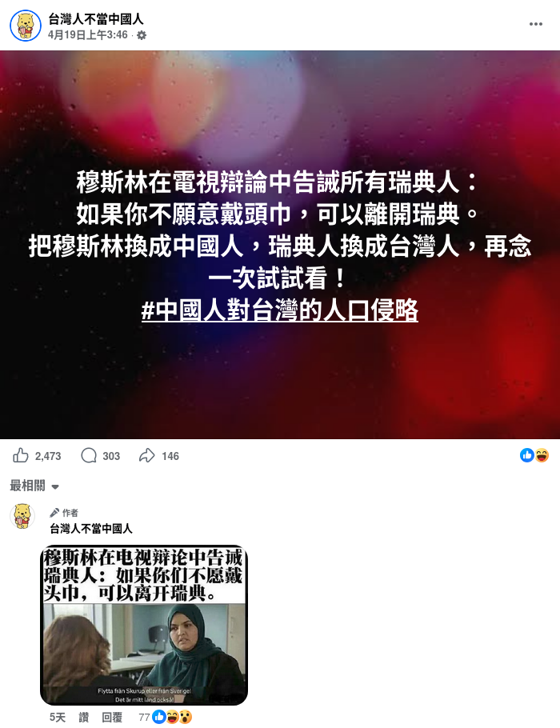Click the page profile picture at top
Screen dimensions: 560x728
tap(26, 26)
